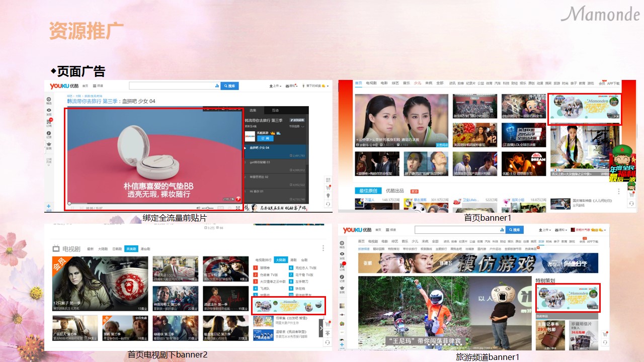644x362 pixels.
Task: Select the red 少儿 tab in the homepage banner1 nav
Action: click(417, 83)
